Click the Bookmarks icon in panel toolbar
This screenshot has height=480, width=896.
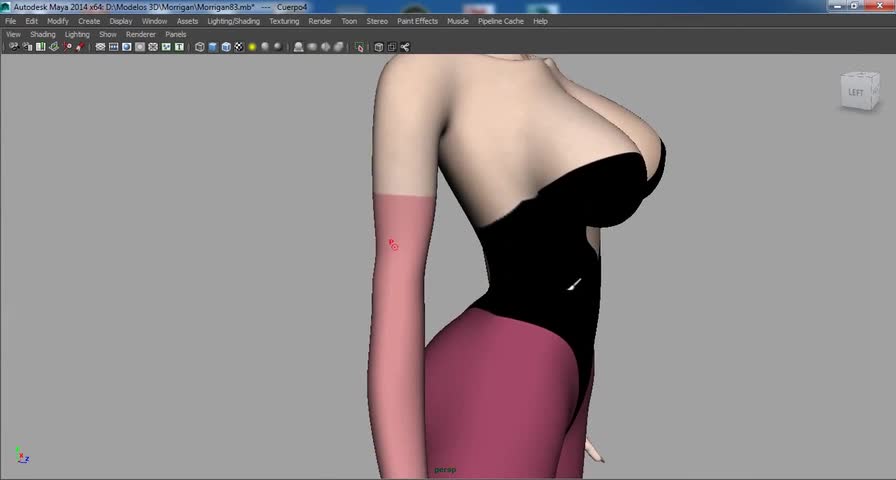40,47
